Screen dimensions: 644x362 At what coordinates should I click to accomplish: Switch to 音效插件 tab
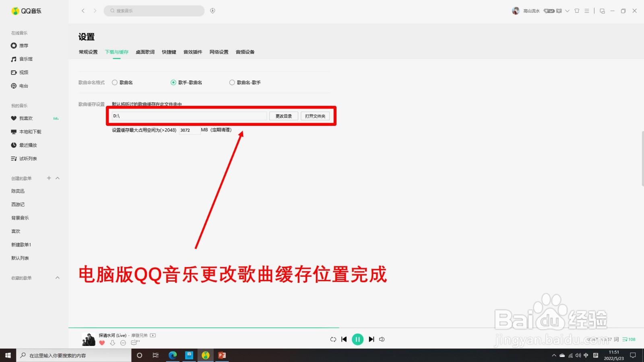pos(193,52)
